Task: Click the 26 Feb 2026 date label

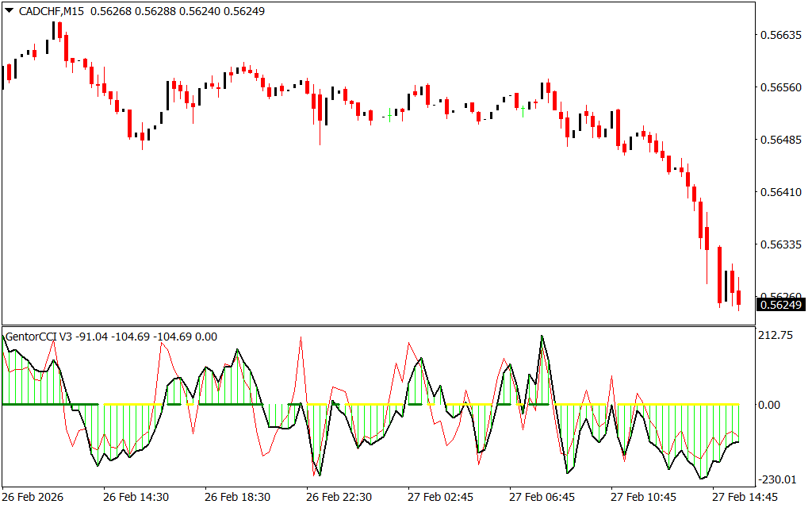Action: tap(33, 497)
